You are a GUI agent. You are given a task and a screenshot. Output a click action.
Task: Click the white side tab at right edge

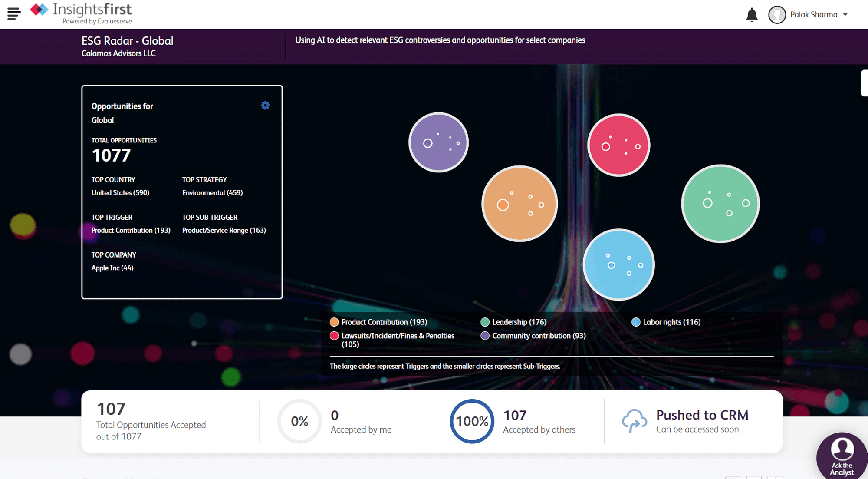pos(865,83)
